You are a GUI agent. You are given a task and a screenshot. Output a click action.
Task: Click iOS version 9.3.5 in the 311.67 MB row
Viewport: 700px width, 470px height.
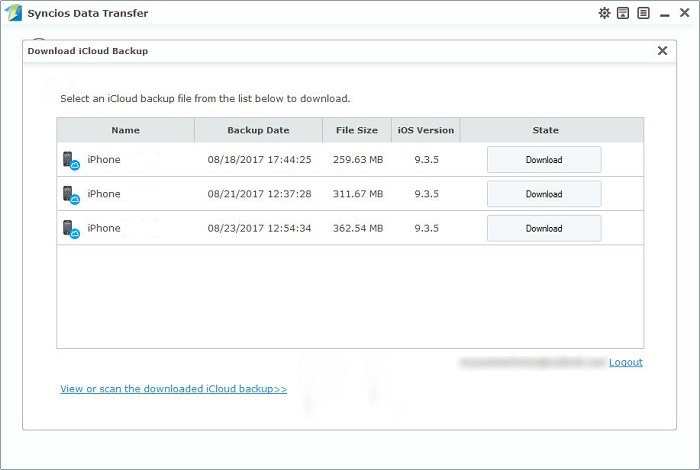pyautogui.click(x=426, y=194)
